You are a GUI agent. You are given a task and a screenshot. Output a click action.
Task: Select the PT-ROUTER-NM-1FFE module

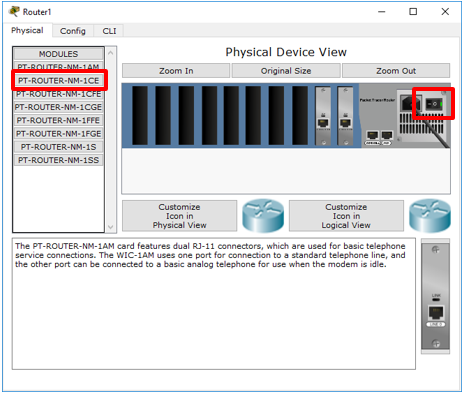click(x=59, y=120)
